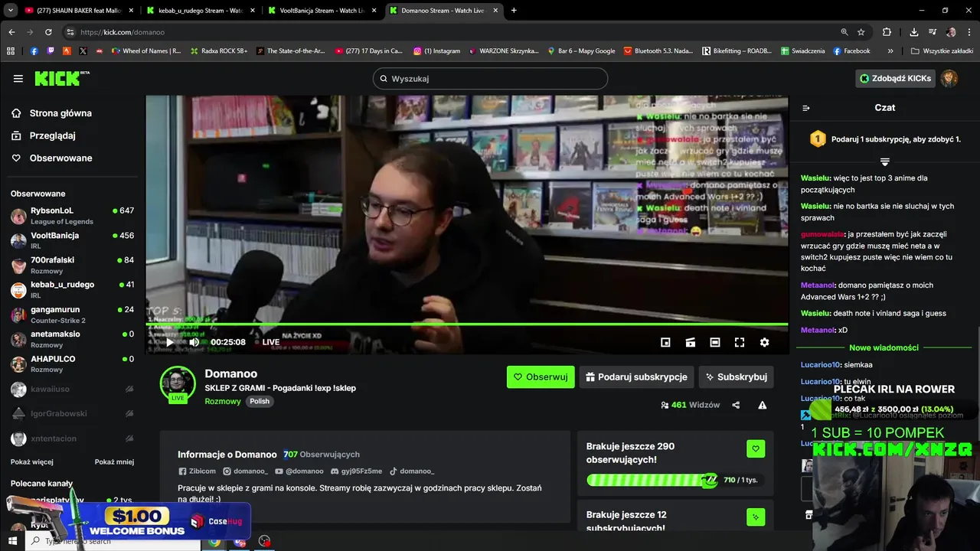The image size is (980, 551).
Task: Open offline kawaiiuso channel
Action: 72,389
